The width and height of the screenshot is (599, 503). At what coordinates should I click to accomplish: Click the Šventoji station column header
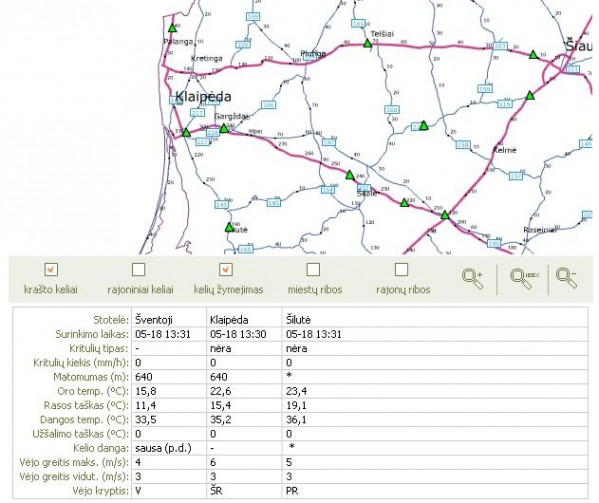coord(154,320)
